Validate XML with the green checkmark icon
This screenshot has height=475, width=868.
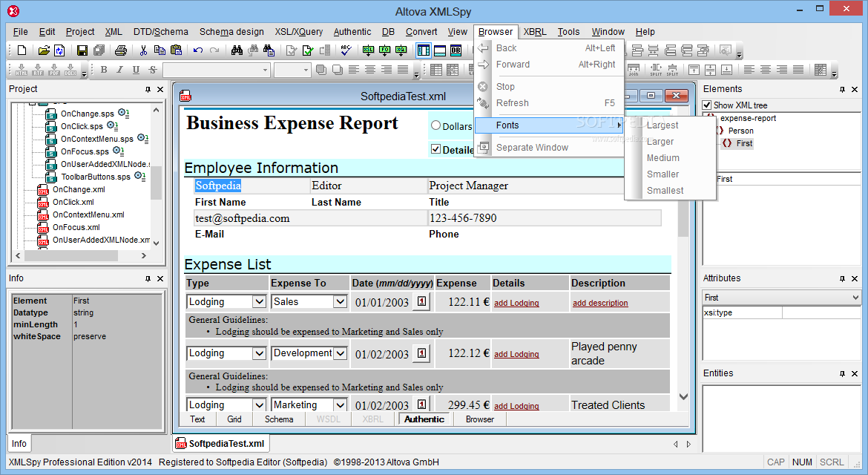[x=308, y=50]
